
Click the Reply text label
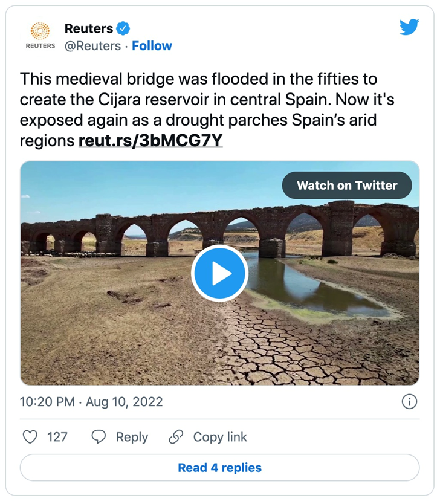[x=132, y=437]
